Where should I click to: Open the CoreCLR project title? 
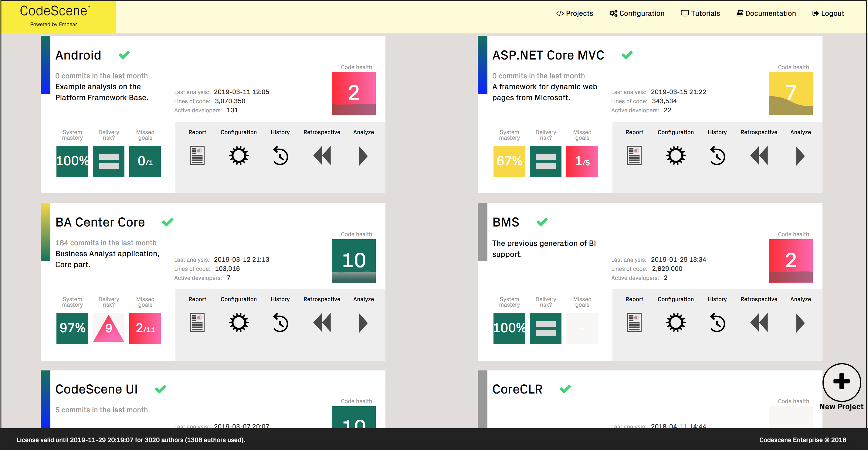[517, 389]
